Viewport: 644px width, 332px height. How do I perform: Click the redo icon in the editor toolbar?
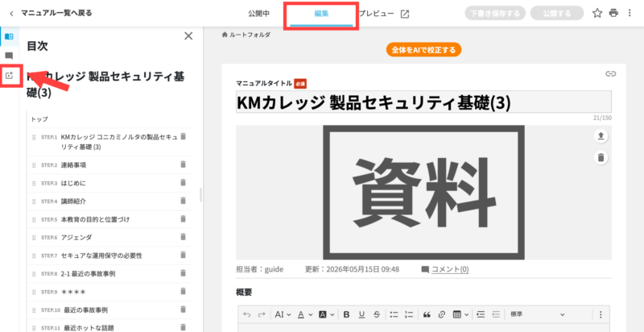pyautogui.click(x=261, y=315)
